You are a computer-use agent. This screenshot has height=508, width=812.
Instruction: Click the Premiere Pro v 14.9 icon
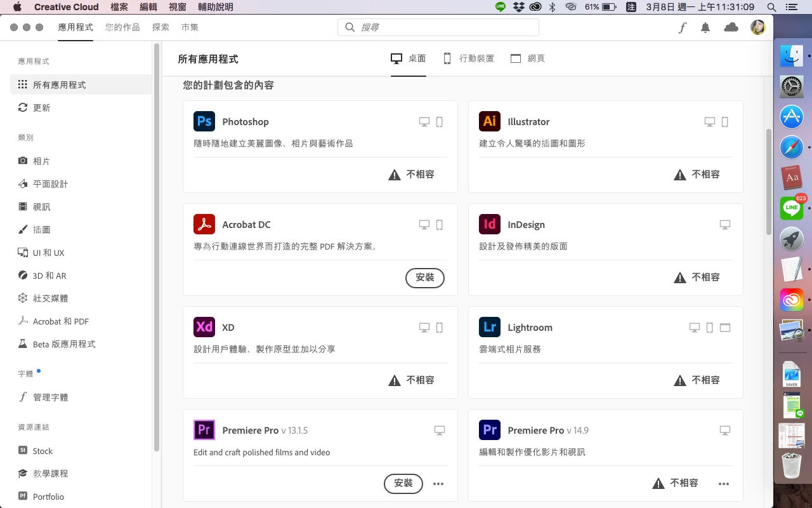click(490, 430)
